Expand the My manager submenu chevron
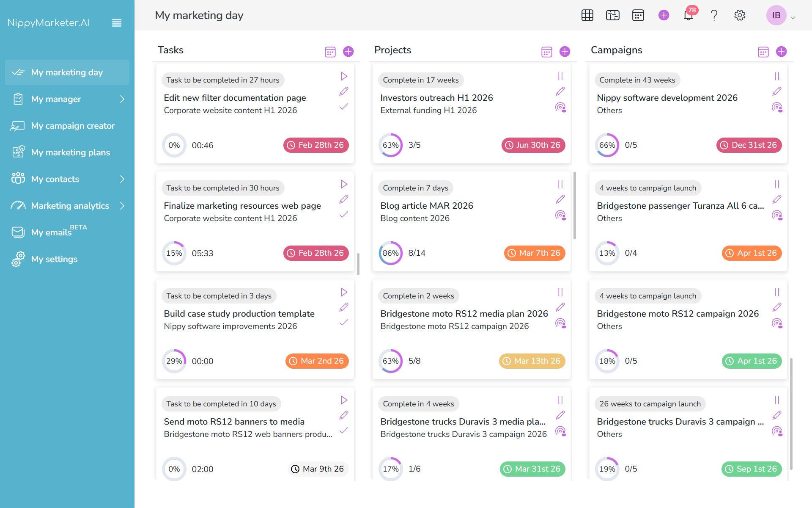812x508 pixels. 122,99
